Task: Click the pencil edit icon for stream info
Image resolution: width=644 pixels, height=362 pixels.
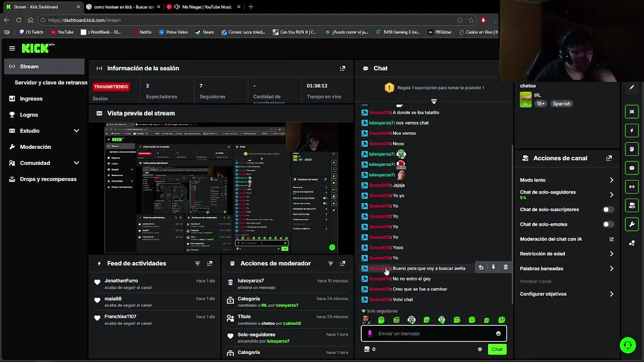Action: click(x=632, y=87)
